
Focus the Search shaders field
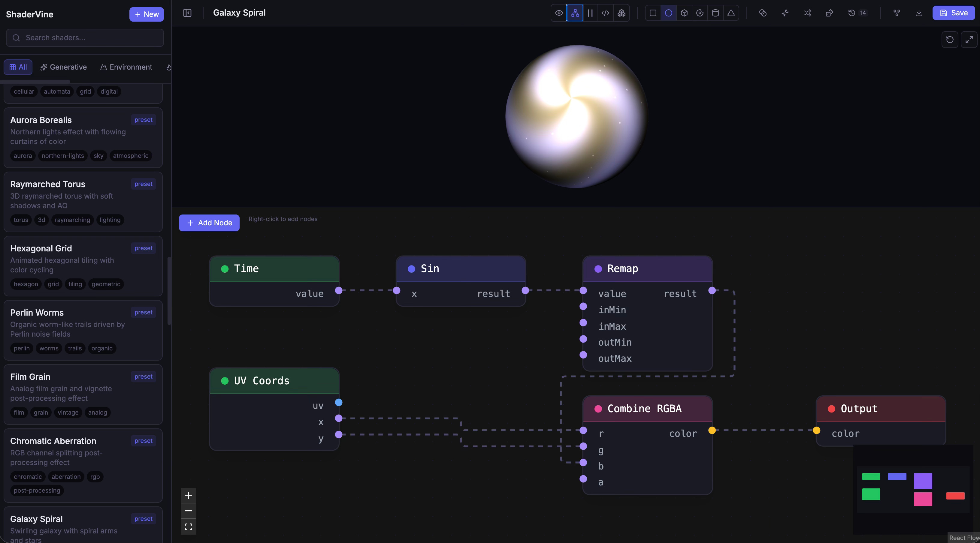[x=85, y=37]
